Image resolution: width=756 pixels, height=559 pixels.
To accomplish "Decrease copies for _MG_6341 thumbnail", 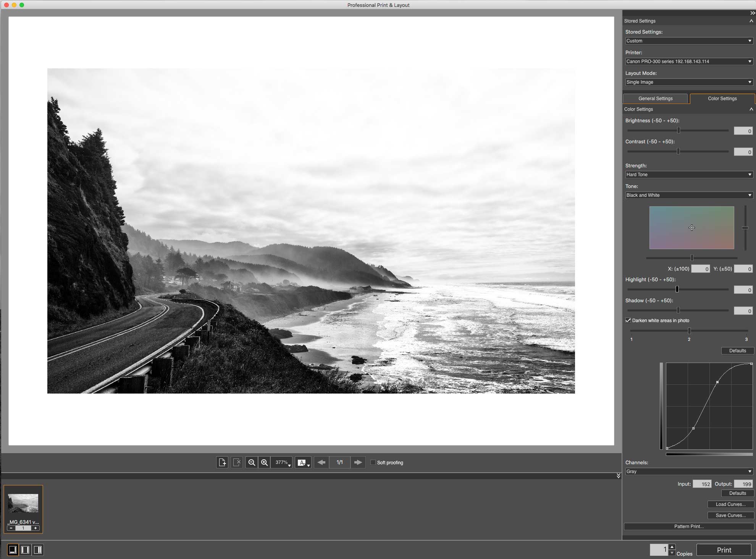I will point(11,528).
